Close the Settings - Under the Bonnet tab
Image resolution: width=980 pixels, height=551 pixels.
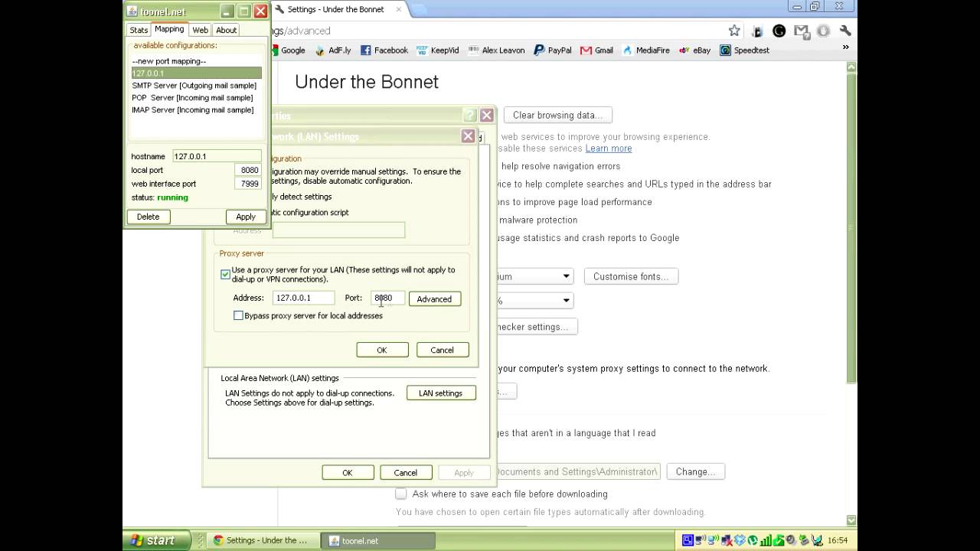399,10
